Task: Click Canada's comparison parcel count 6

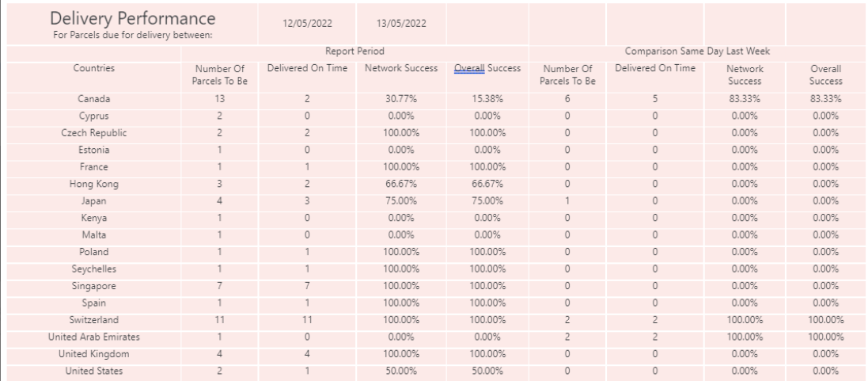Action: tap(567, 99)
